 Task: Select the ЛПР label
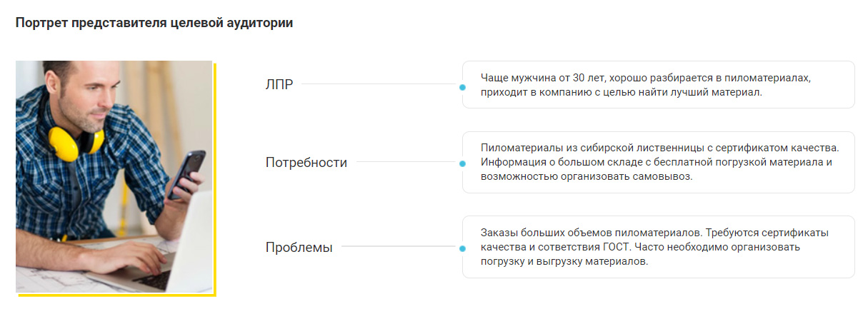pos(279,85)
